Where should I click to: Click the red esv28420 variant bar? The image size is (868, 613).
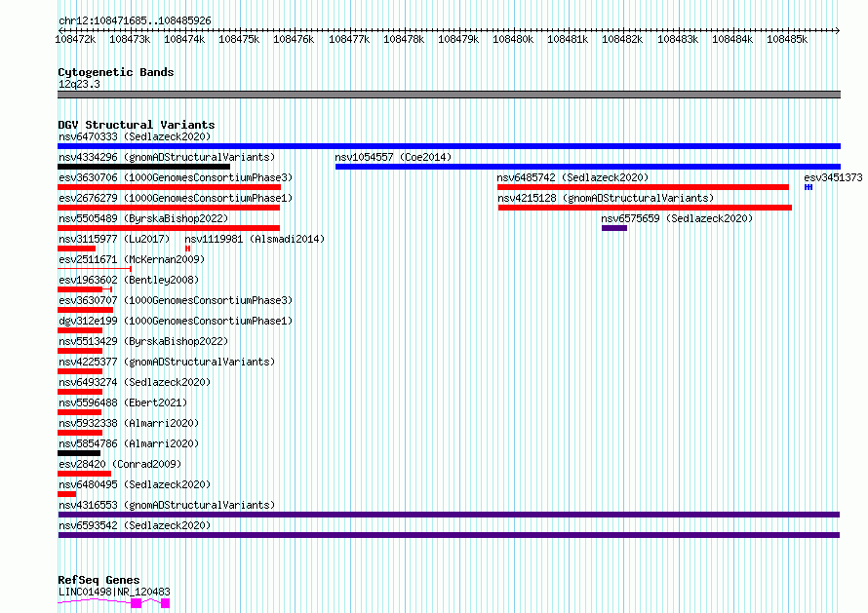[84, 475]
